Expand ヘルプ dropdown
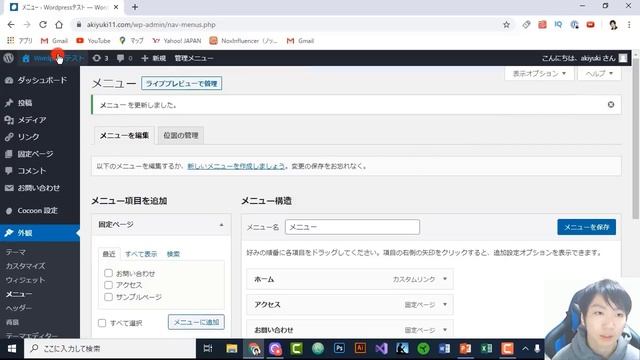 coord(599,73)
